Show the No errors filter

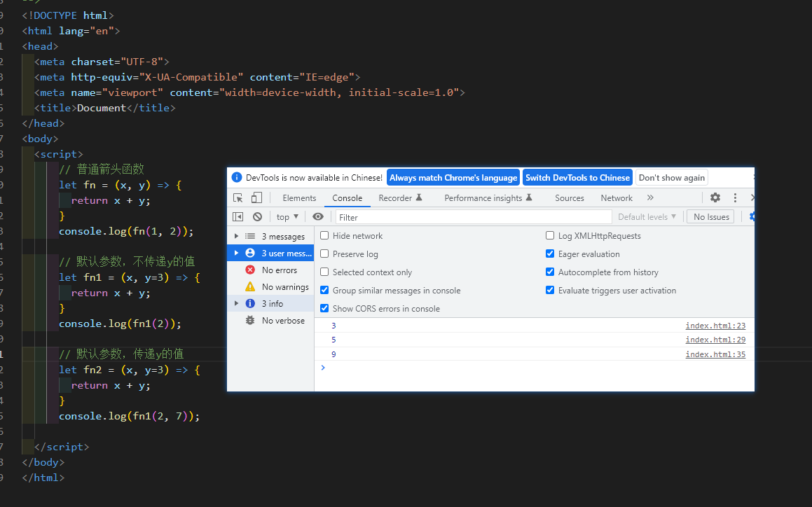279,270
